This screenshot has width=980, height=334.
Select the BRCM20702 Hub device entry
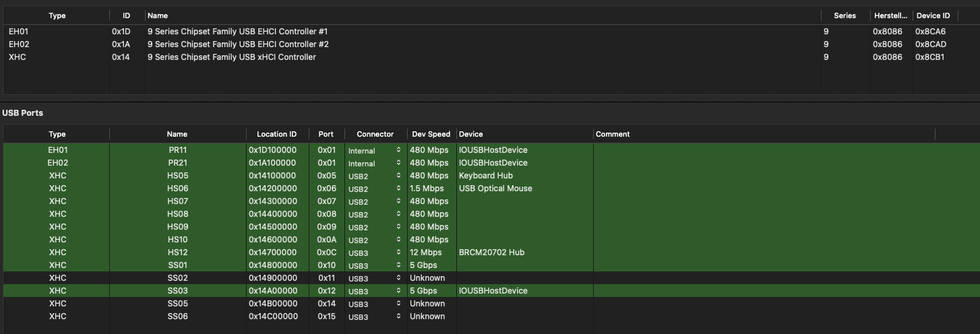pyautogui.click(x=491, y=253)
